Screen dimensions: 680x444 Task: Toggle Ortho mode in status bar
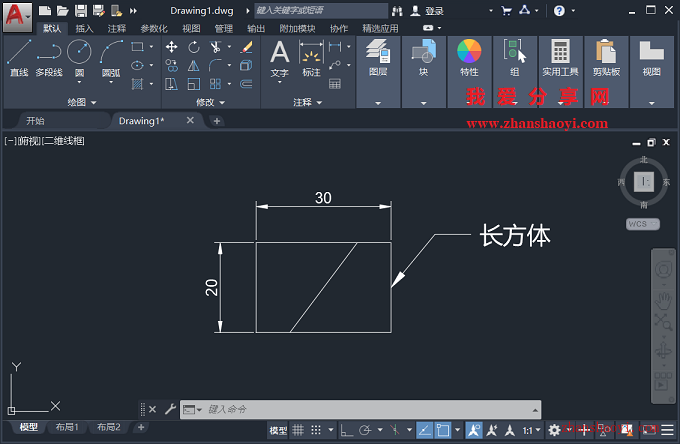pyautogui.click(x=347, y=430)
